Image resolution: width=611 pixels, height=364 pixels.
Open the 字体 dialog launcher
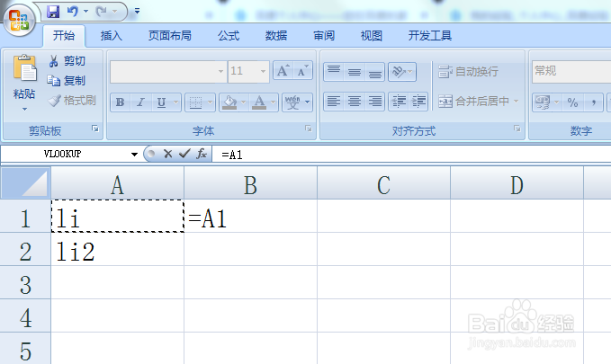(309, 129)
